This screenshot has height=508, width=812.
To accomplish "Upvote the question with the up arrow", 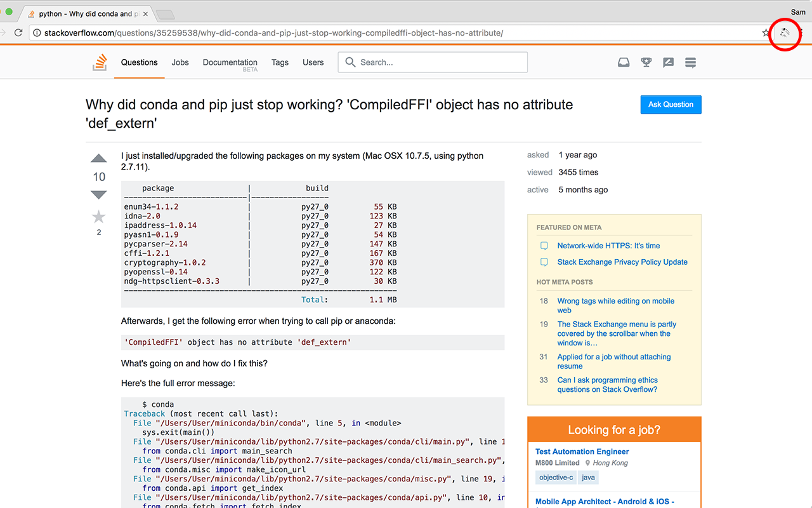I will point(99,158).
